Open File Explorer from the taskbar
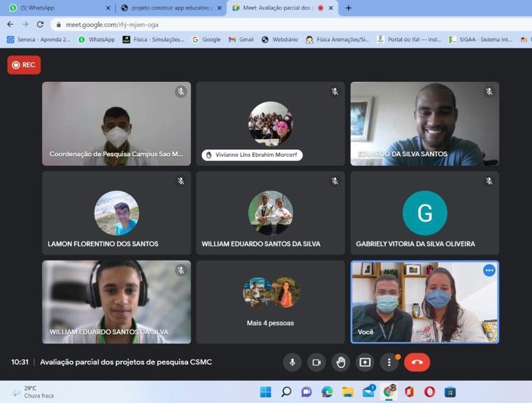Image resolution: width=532 pixels, height=403 pixels. (347, 392)
